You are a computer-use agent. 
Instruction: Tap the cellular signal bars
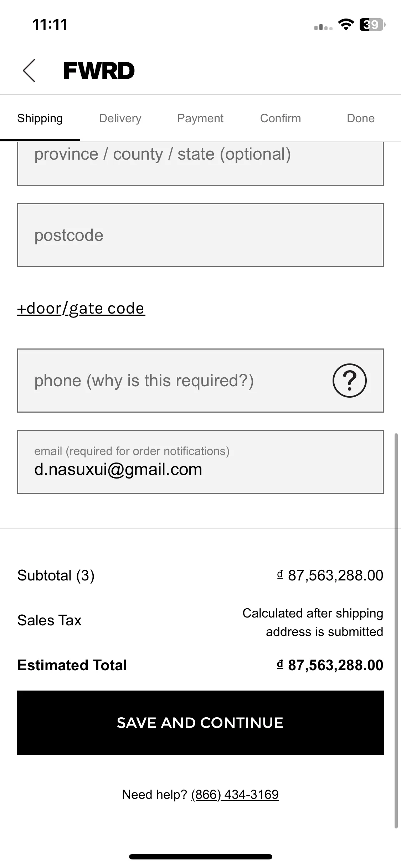323,27
